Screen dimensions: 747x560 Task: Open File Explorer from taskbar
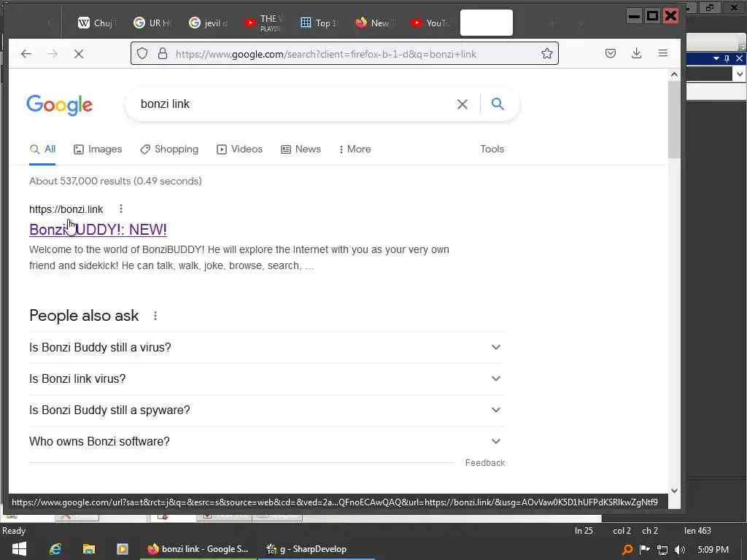(x=89, y=549)
